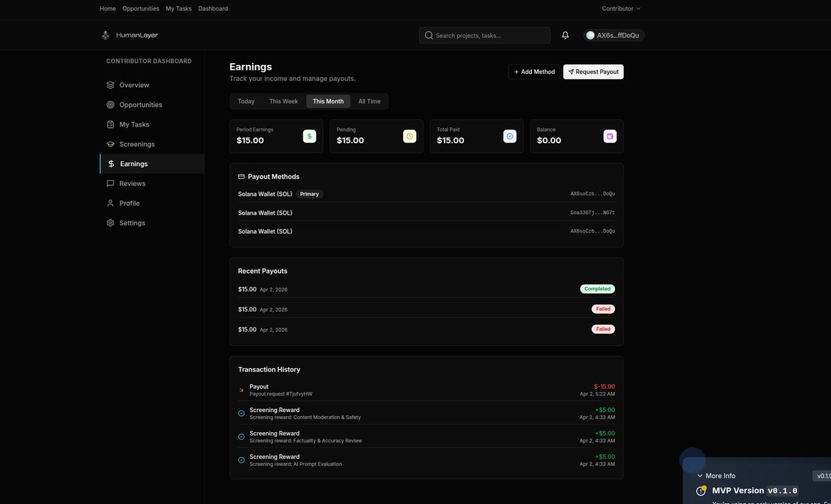The width and height of the screenshot is (831, 504).
Task: Click the clock icon on Pending card
Action: point(410,136)
